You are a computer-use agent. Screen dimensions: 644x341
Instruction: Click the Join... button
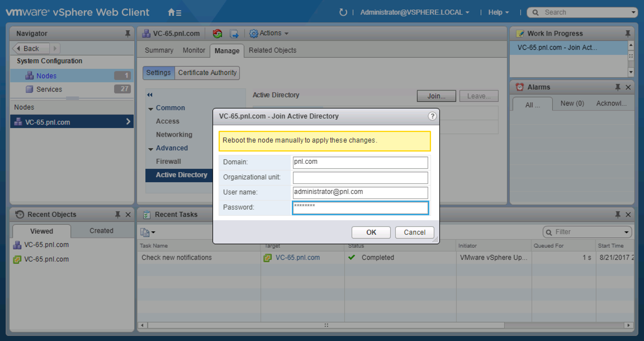436,96
